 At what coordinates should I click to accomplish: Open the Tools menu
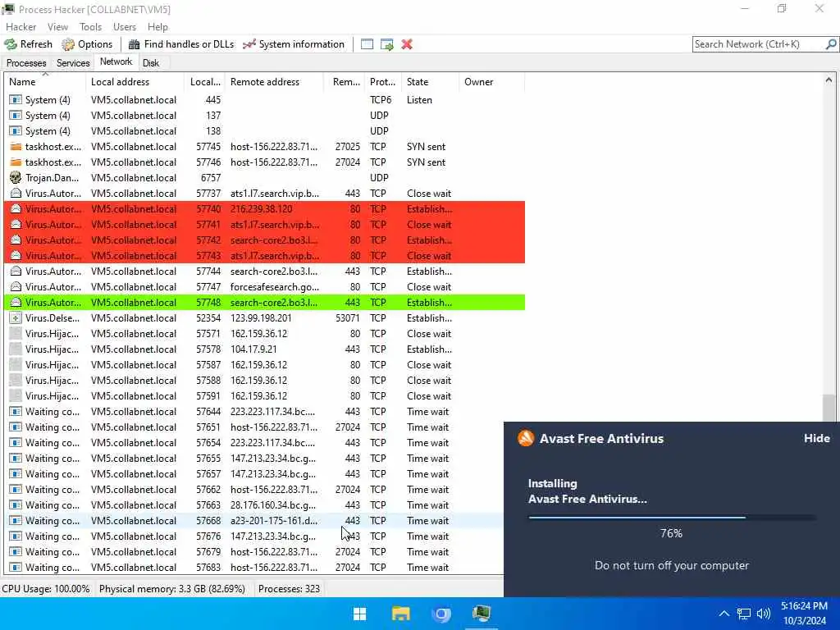[x=90, y=27]
